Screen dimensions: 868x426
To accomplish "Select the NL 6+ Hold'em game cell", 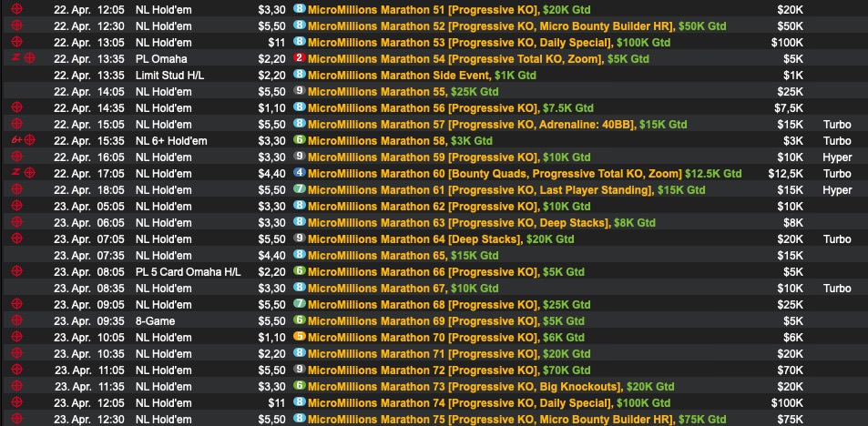I will 171,140.
